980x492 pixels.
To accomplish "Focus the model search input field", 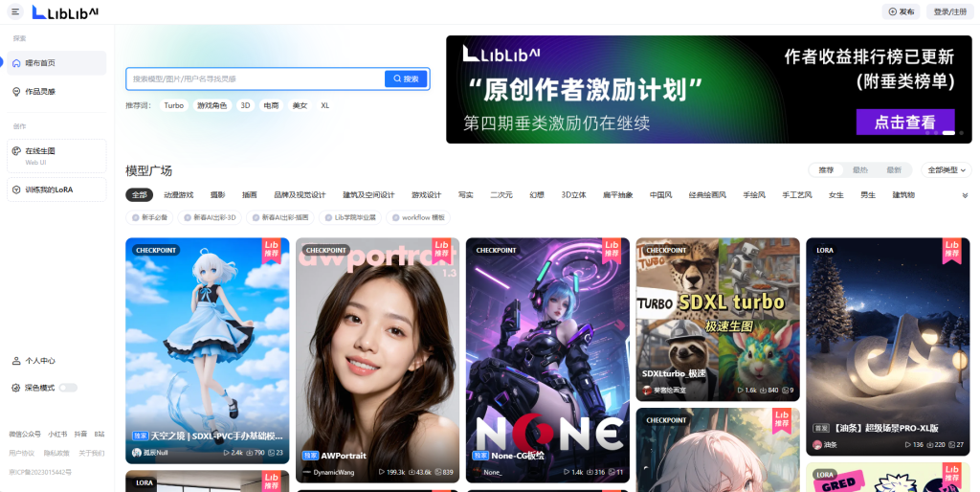I will tap(256, 78).
